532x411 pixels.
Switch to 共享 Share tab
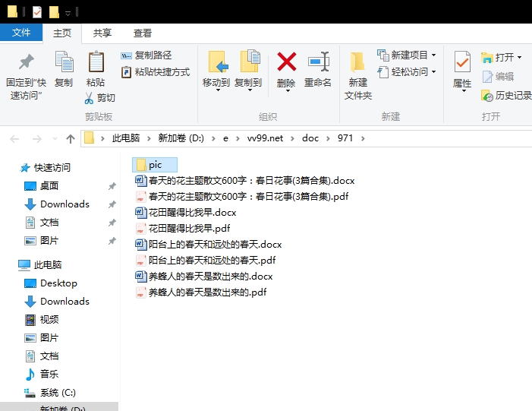(102, 33)
